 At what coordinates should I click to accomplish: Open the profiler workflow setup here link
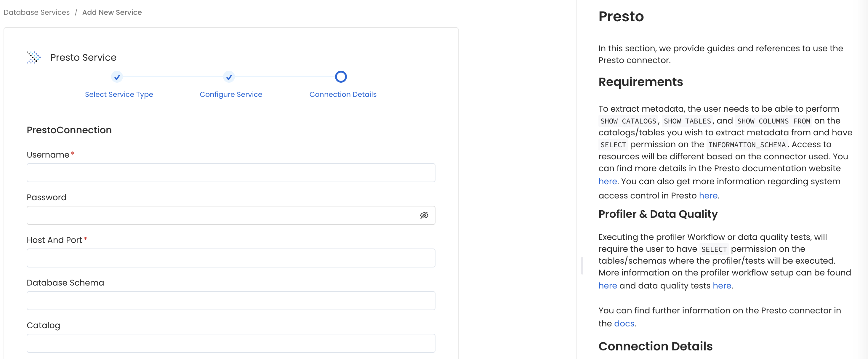tap(608, 285)
